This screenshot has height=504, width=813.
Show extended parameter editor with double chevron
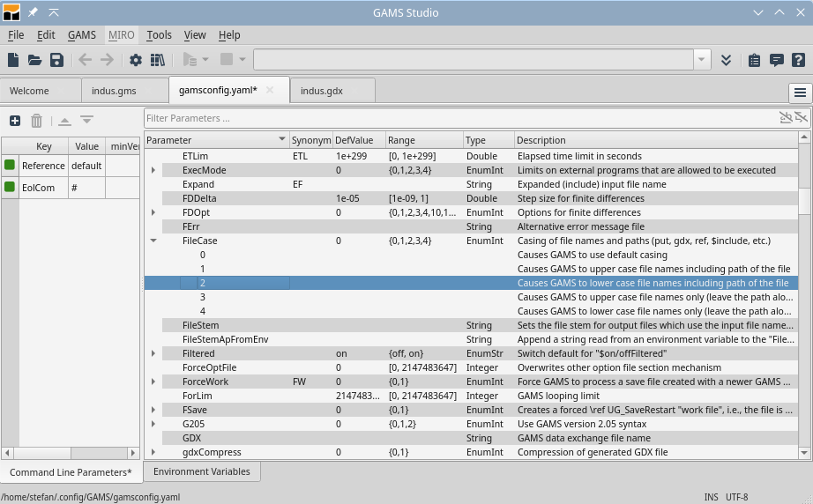726,60
